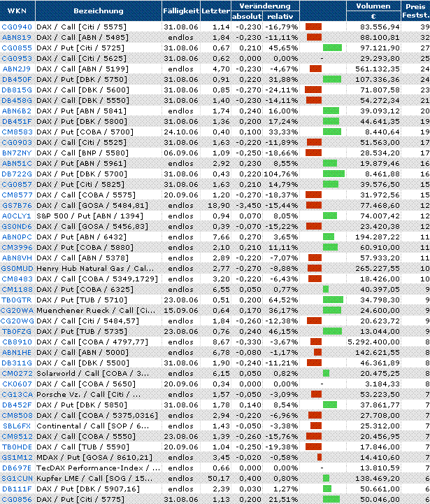430x504 pixels.
Task: Open WKN link CM3996
Action: pos(17,248)
